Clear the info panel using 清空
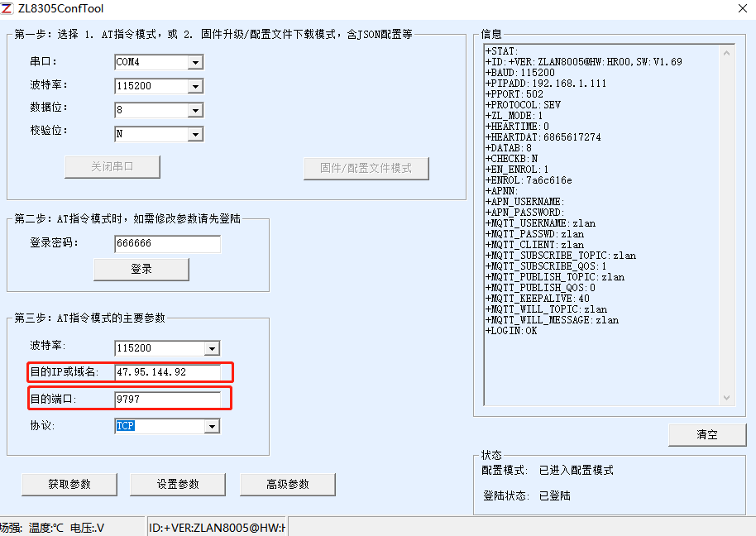The width and height of the screenshot is (756, 536). (707, 434)
